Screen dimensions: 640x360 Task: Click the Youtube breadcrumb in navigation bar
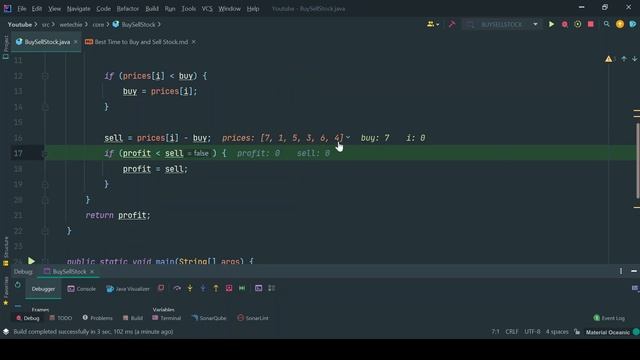(x=20, y=24)
